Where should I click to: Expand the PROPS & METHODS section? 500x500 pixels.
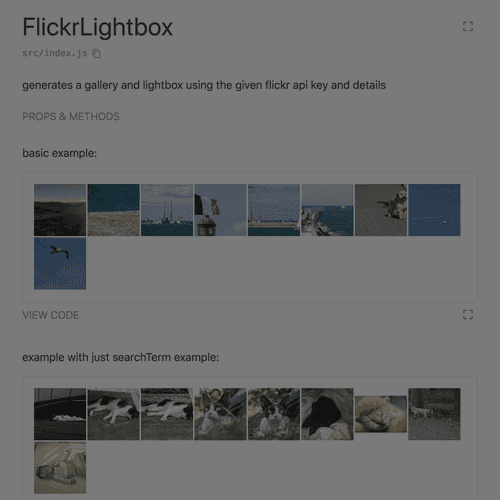pos(71,117)
